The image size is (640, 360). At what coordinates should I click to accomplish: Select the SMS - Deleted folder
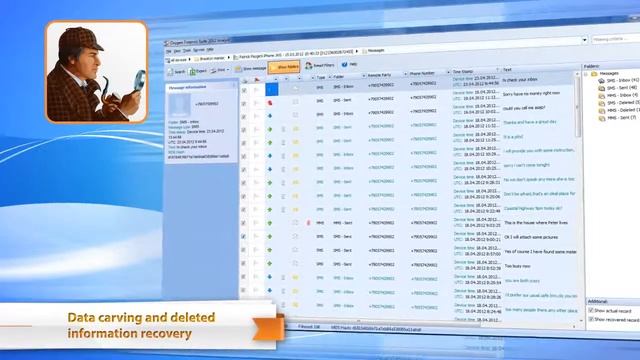(620, 103)
